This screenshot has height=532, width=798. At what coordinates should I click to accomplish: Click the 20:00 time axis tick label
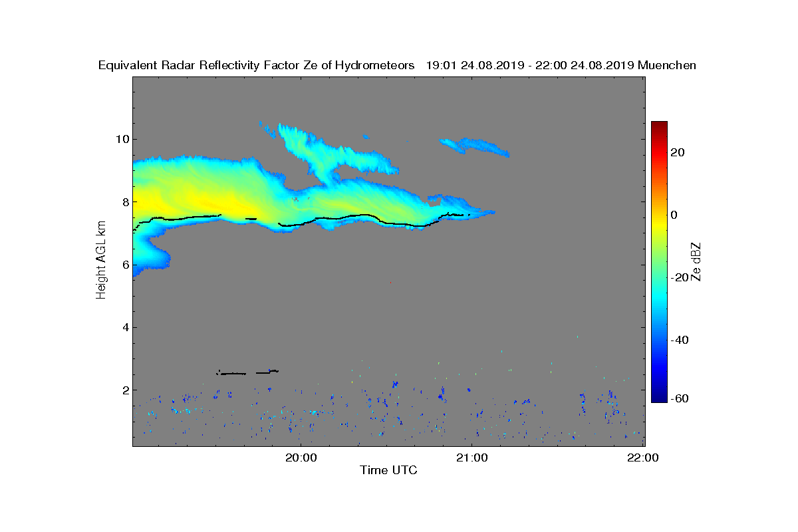[301, 458]
